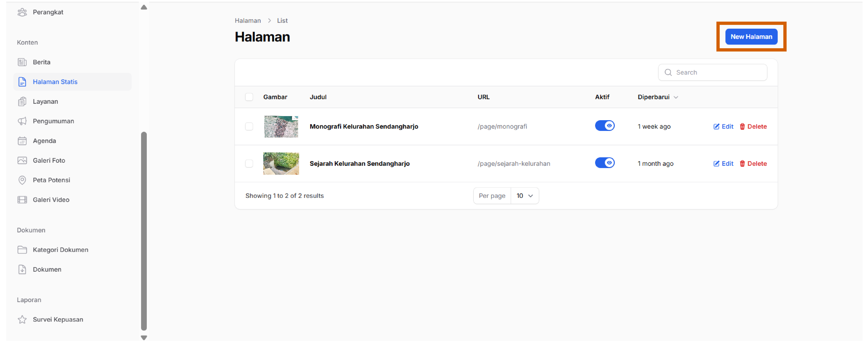The width and height of the screenshot is (868, 341).
Task: Open the Monografi row thumbnail image
Action: 281,127
